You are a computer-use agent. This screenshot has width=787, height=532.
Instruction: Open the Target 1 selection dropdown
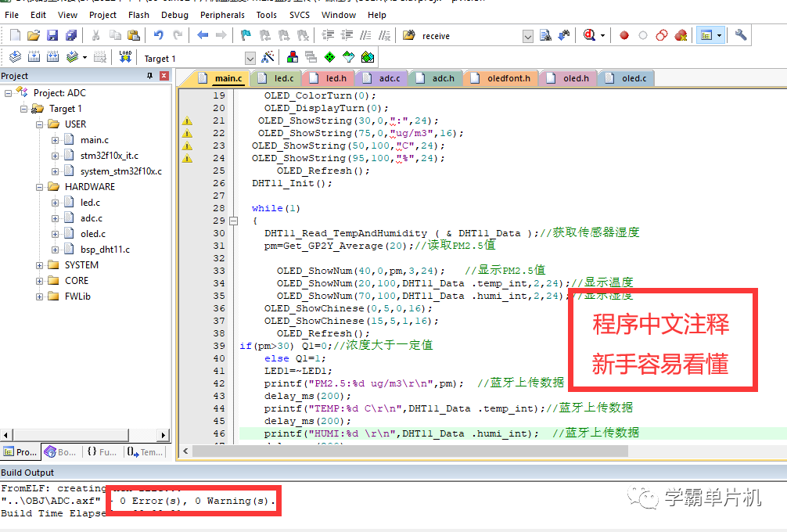point(250,56)
